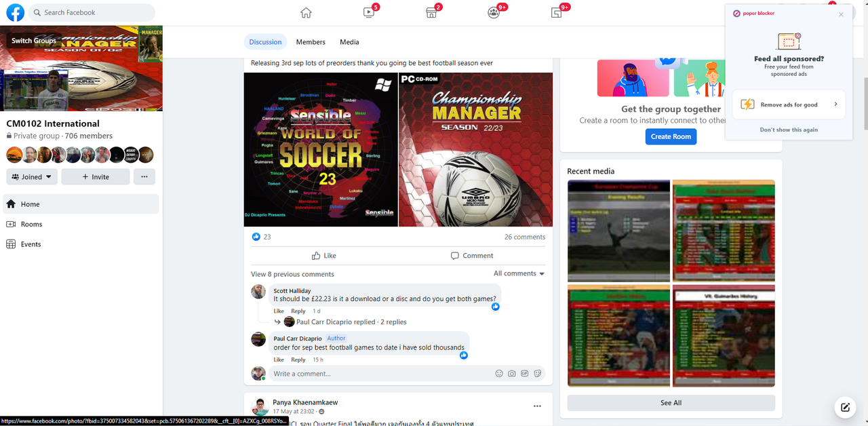Click the Switch Groups button
This screenshot has width=868, height=426.
[34, 41]
